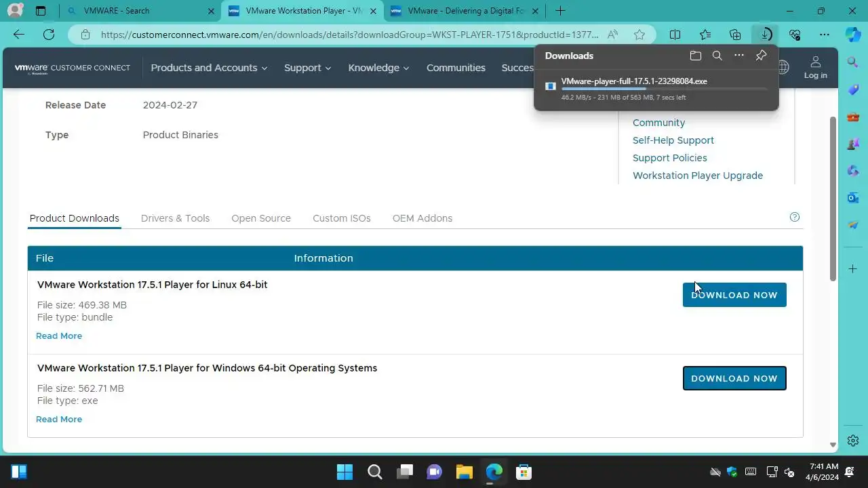
Task: Toggle the Downloads toolbar icon
Action: point(765,35)
